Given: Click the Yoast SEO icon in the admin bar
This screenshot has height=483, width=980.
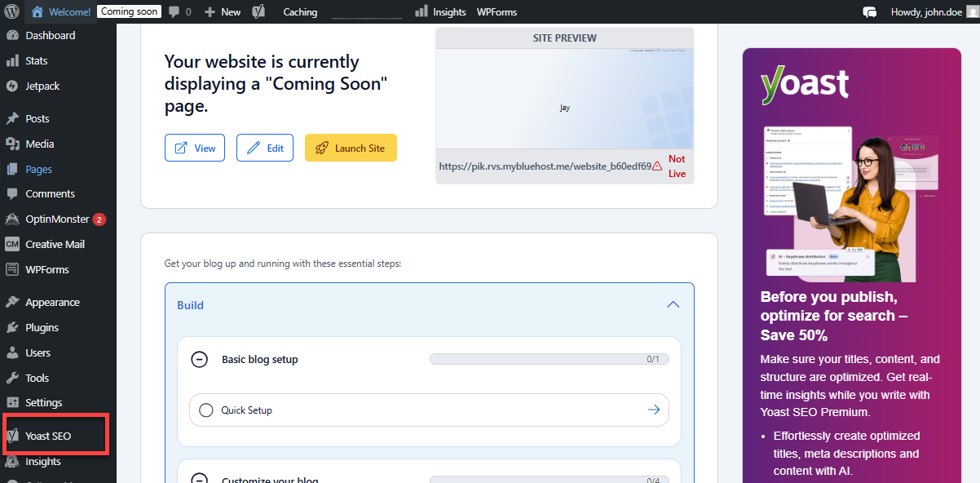Looking at the screenshot, I should tap(258, 11).
